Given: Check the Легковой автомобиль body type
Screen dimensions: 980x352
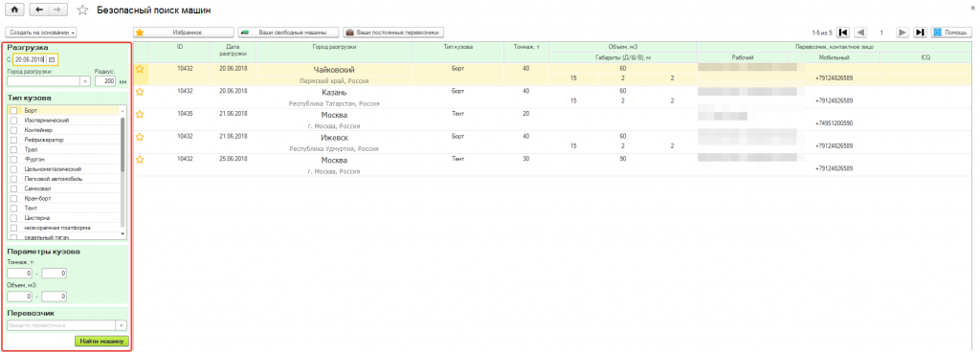Looking at the screenshot, I should [13, 179].
